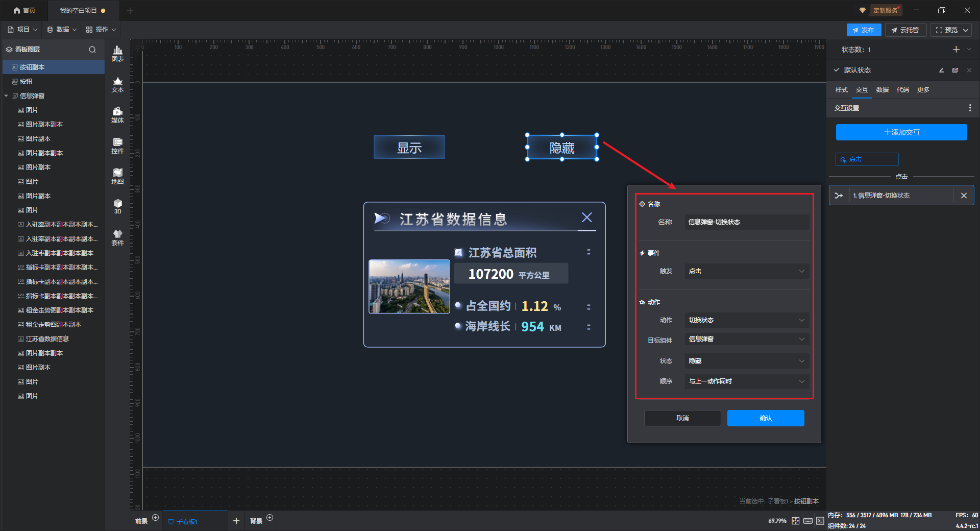Open the 触发 trigger dropdown
Viewport: 980px width, 531px height.
coord(746,271)
